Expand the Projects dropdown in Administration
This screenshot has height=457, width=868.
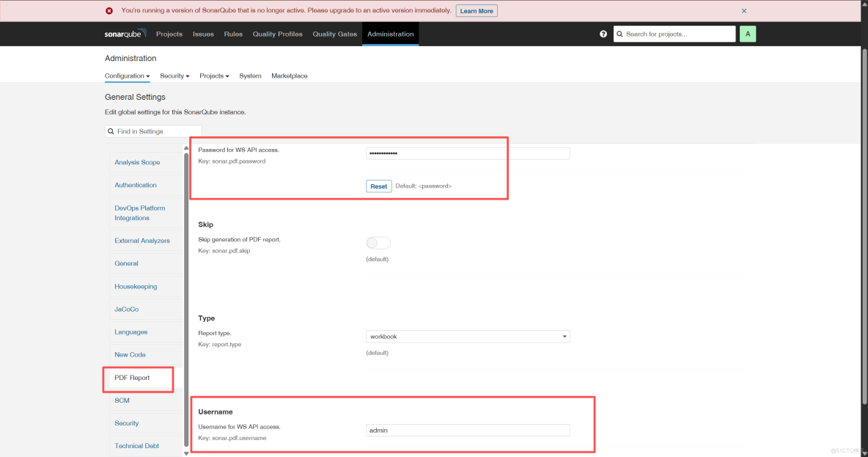click(214, 76)
